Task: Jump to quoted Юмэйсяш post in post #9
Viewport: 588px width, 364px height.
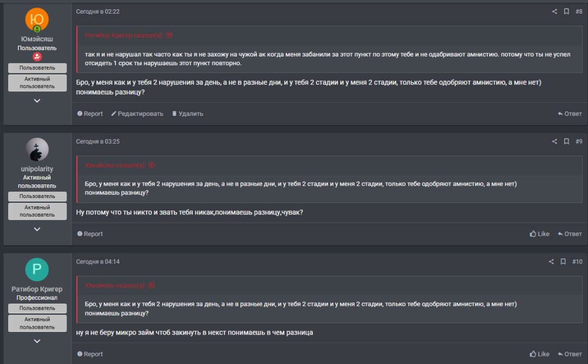Action: 152,165
